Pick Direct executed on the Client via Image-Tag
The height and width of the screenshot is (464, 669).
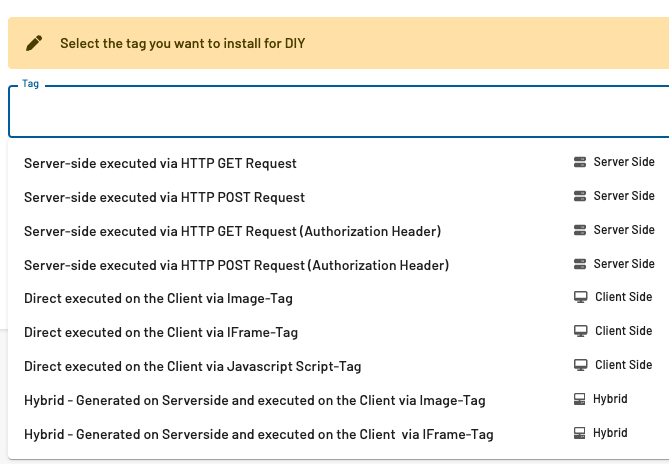click(339, 299)
